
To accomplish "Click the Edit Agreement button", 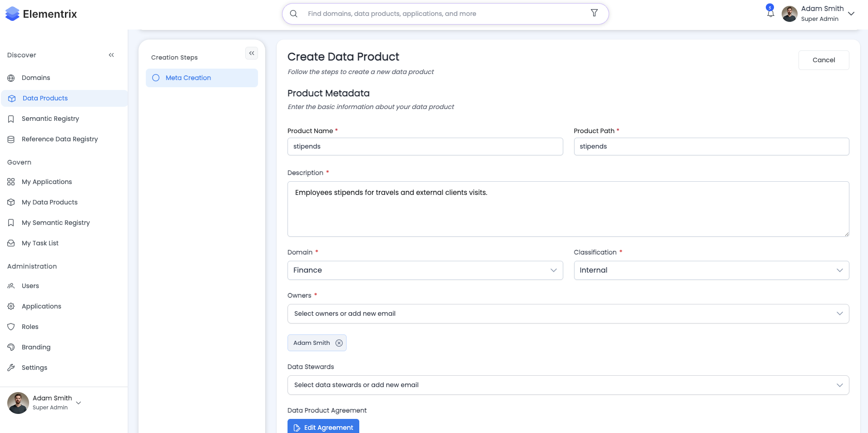I will point(323,427).
